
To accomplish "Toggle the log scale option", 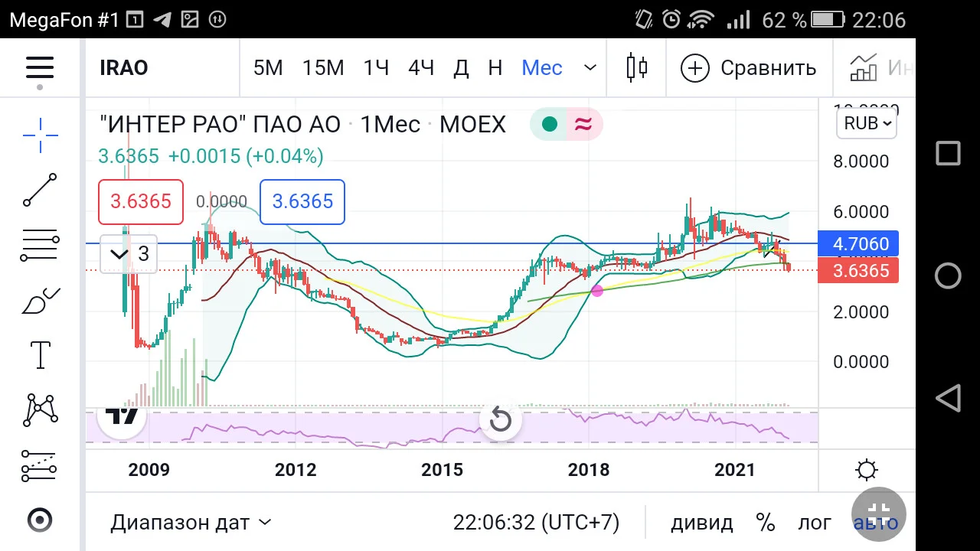I will pos(815,523).
